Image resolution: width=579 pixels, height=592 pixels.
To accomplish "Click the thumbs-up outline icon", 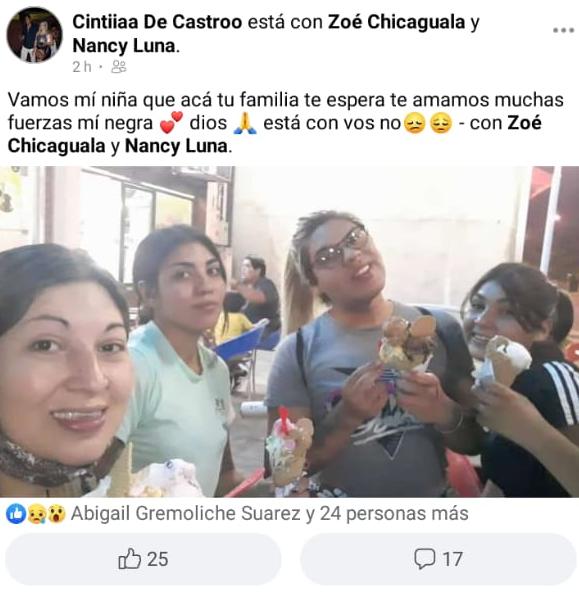I will pyautogui.click(x=129, y=558).
